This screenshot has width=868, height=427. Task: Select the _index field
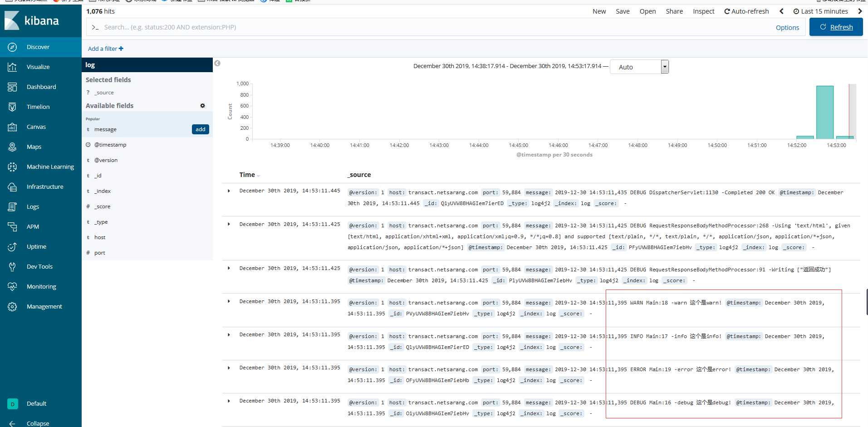pos(103,191)
